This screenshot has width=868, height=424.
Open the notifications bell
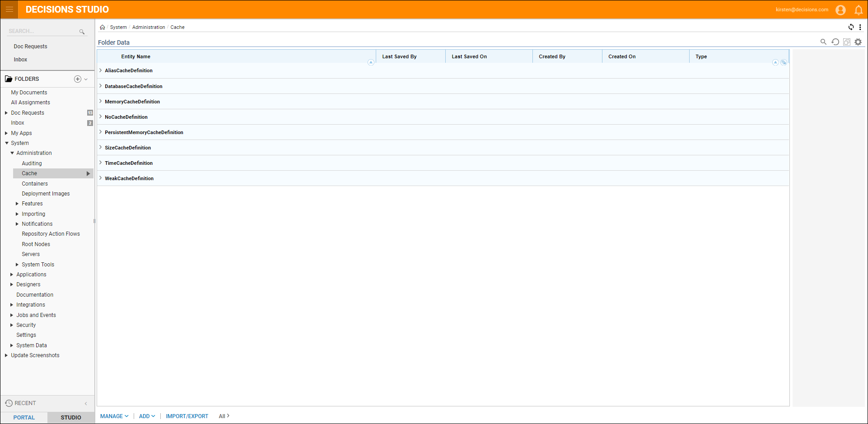[859, 10]
